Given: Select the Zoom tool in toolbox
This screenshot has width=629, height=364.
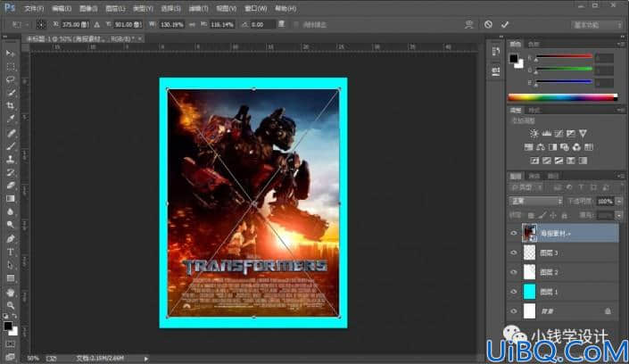Looking at the screenshot, I should pos(11,305).
